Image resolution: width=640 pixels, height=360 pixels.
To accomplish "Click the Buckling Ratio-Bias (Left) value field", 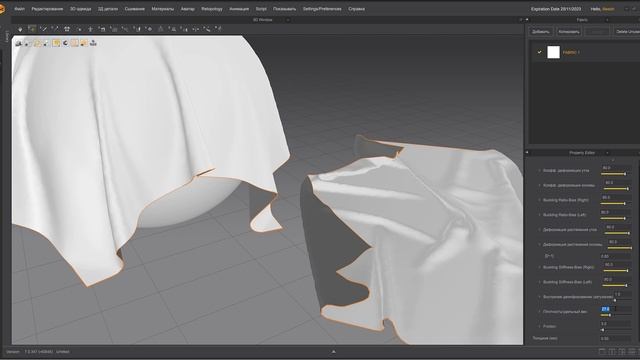I will click(616, 212).
